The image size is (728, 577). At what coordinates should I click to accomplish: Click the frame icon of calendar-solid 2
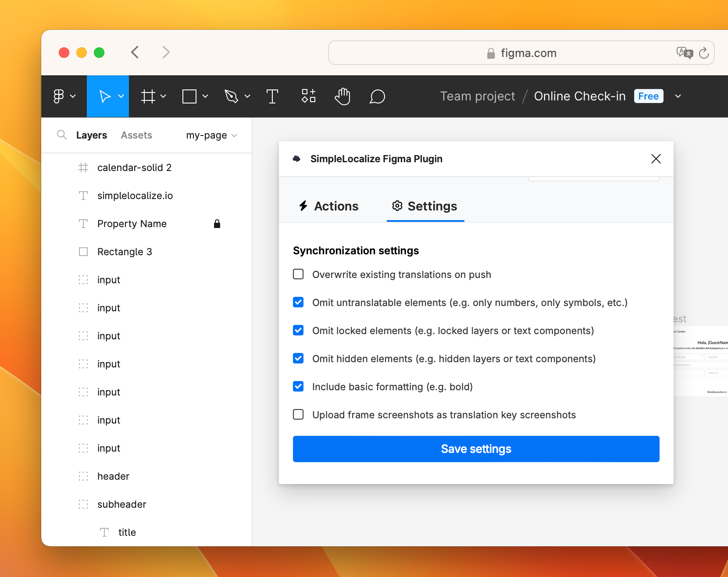tap(83, 167)
